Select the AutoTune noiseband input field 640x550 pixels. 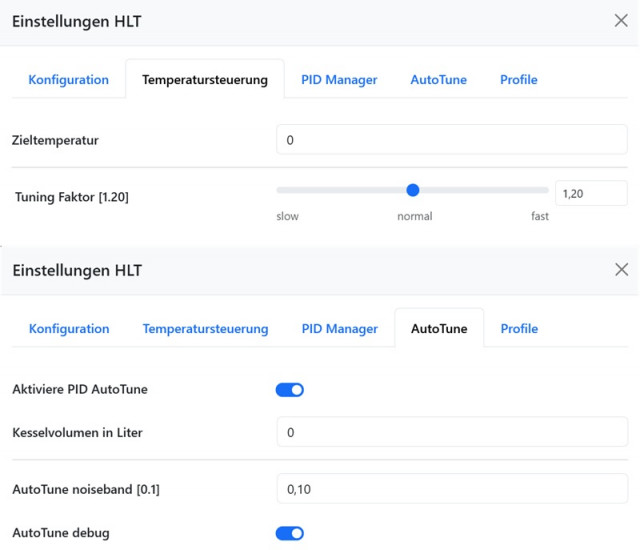(451, 489)
